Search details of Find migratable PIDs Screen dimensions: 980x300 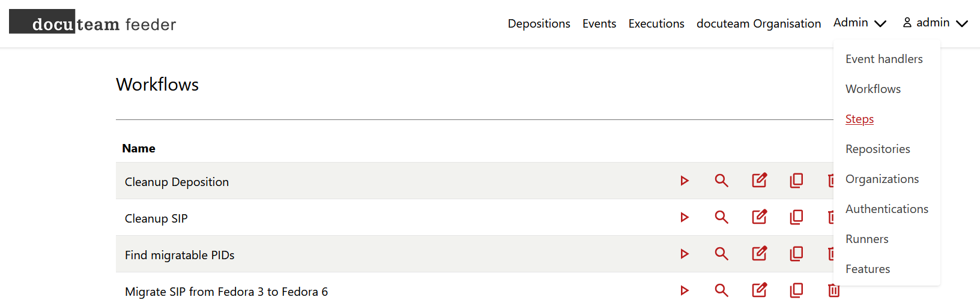(721, 254)
